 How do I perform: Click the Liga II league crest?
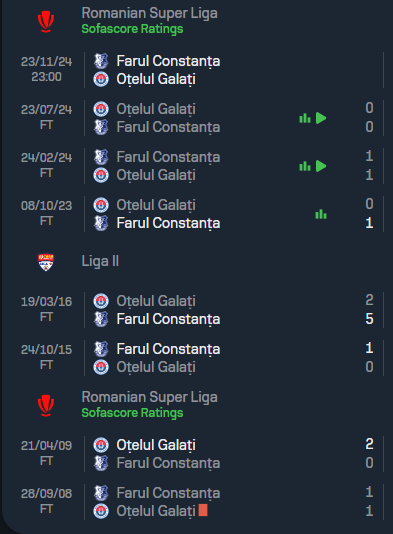point(46,262)
